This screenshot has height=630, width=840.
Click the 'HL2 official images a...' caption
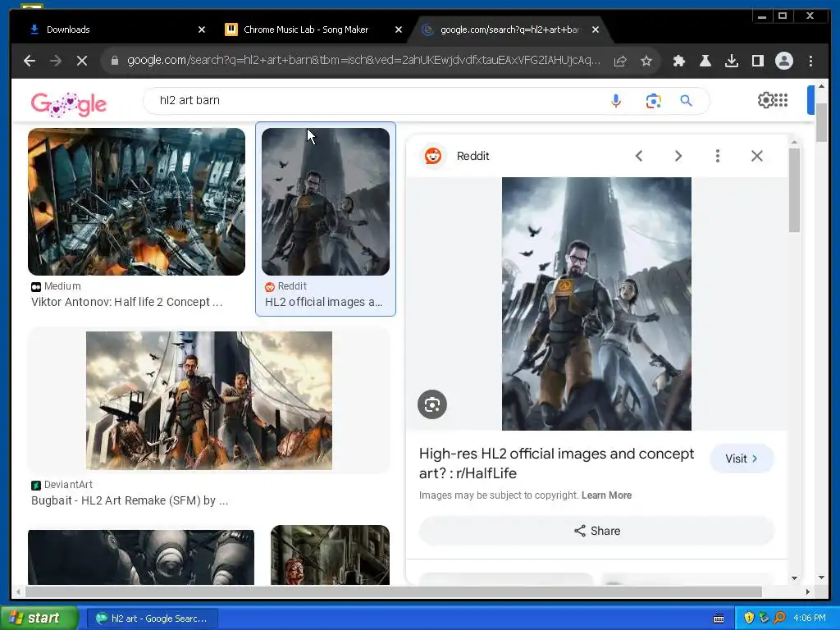(x=323, y=302)
